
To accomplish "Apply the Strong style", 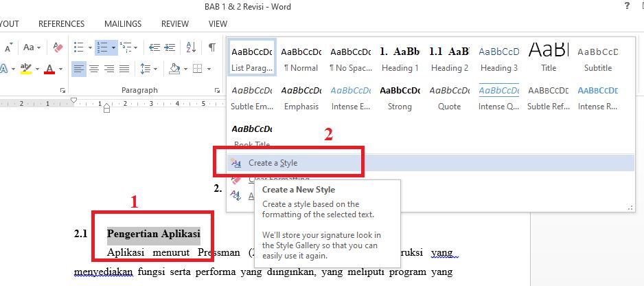I will pos(400,97).
